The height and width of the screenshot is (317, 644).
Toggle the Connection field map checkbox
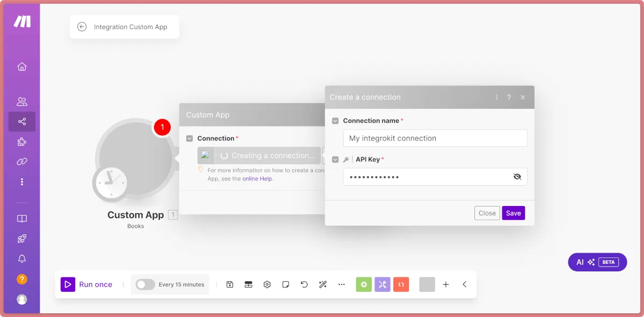click(189, 138)
